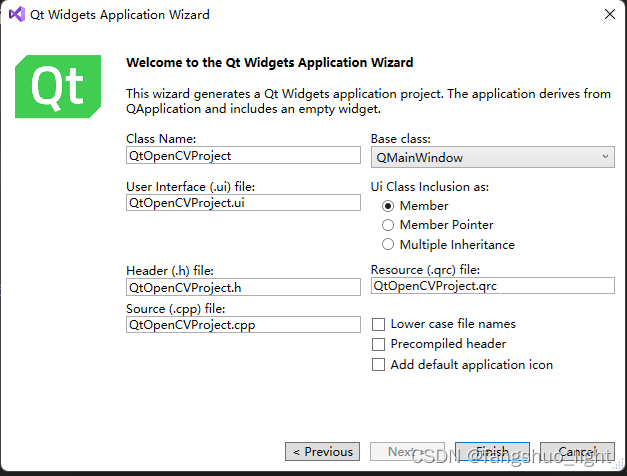627x476 pixels.
Task: Select the Member radio button
Action: [387, 206]
